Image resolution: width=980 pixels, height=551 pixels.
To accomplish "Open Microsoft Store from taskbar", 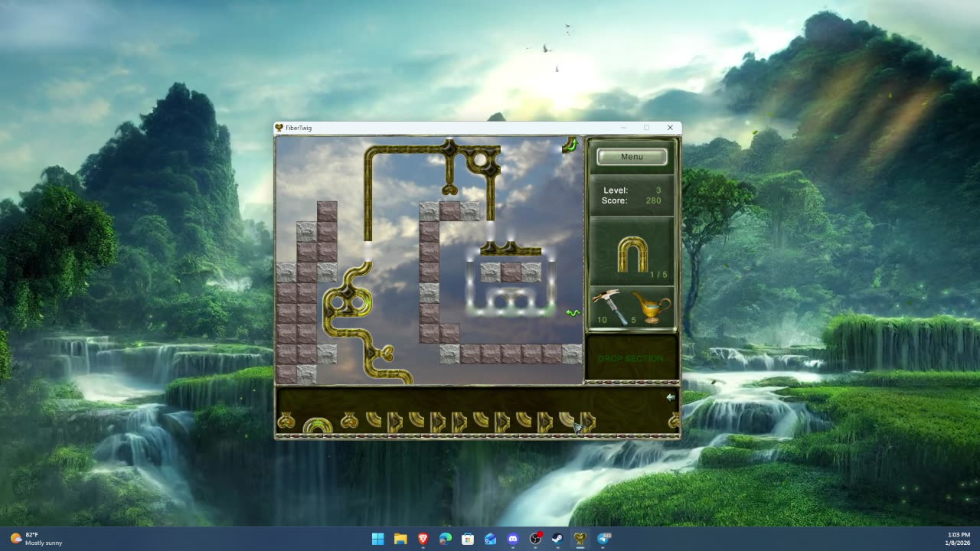I will (x=468, y=539).
